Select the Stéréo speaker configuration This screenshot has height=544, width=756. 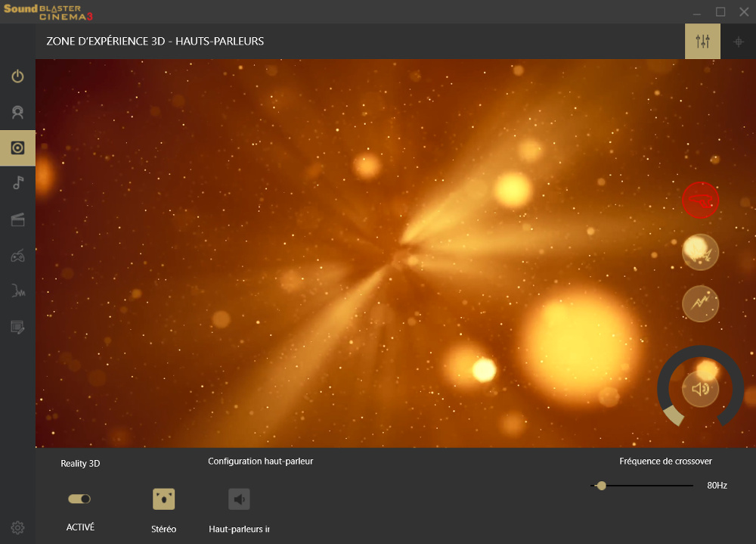click(163, 499)
